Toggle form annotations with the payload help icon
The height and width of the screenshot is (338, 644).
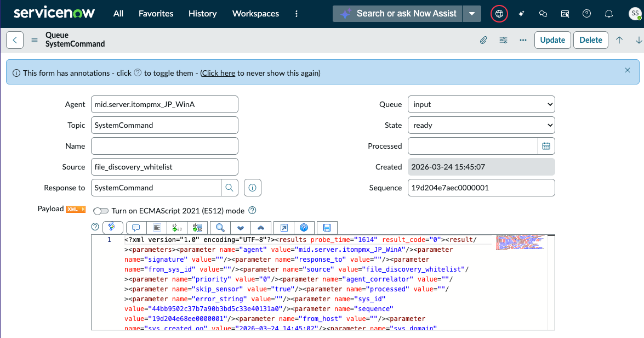95,227
